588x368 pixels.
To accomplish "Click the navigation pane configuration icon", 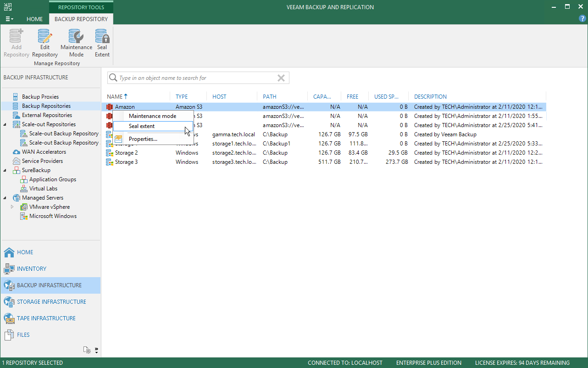I will tap(87, 350).
